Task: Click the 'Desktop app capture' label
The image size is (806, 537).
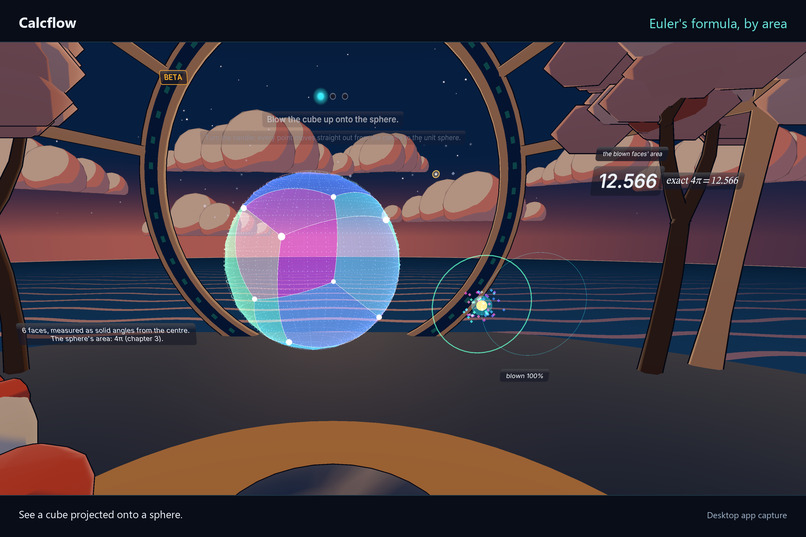Action: coord(746,515)
